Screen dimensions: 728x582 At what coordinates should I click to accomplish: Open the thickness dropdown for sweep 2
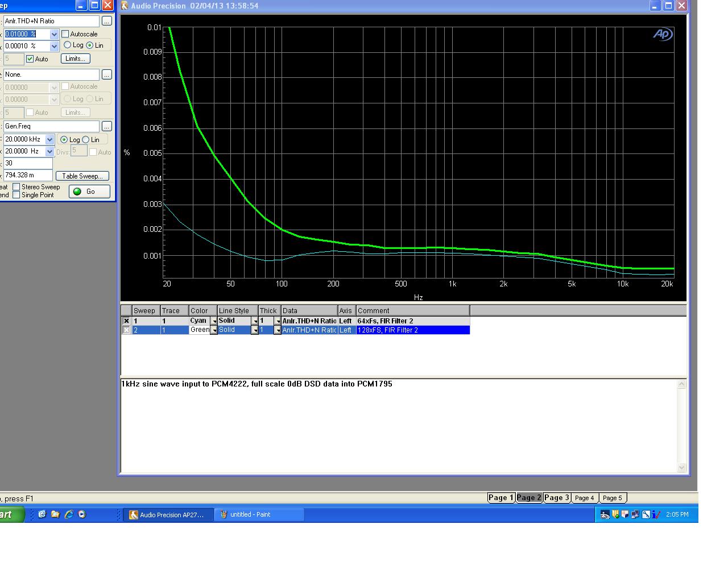pyautogui.click(x=278, y=330)
